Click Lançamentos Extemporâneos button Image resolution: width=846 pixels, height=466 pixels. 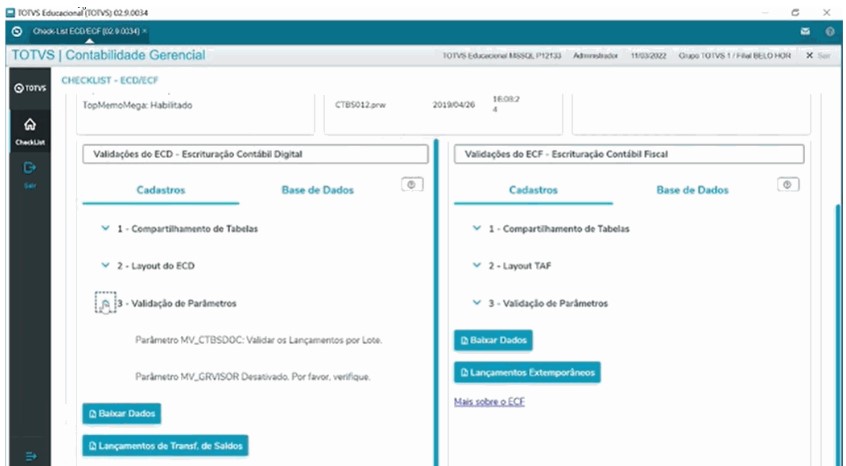[x=527, y=372]
